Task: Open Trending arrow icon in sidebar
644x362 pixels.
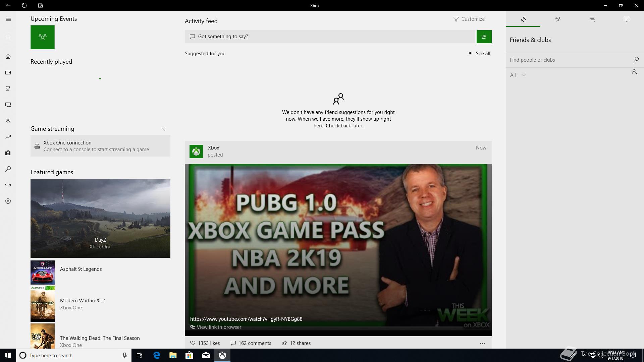Action: 8,137
